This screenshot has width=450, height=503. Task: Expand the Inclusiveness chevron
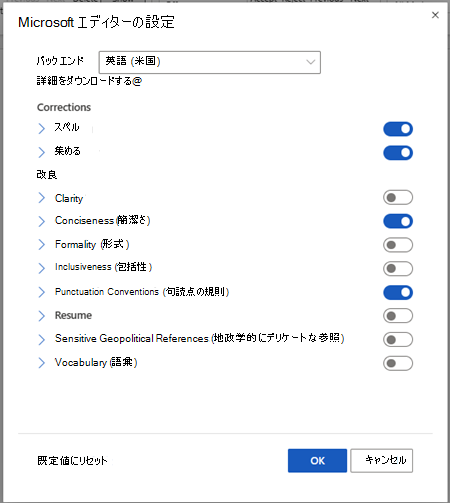[x=41, y=268]
